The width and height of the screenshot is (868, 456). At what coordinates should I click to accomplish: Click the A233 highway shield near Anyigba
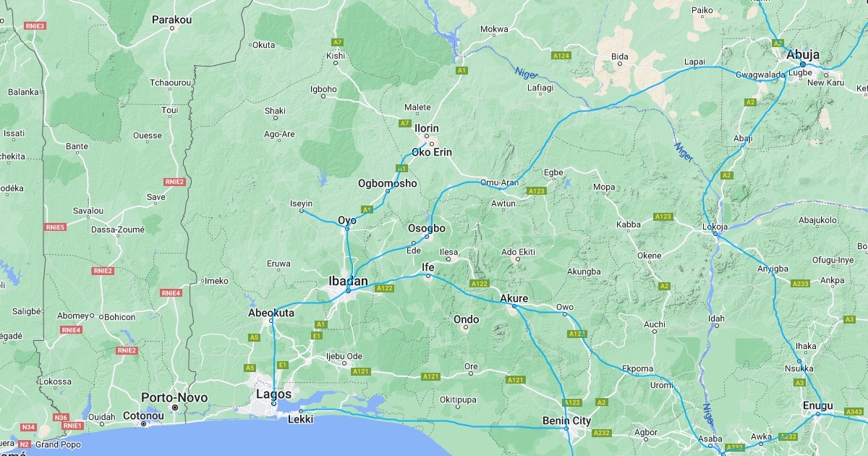[x=801, y=283]
